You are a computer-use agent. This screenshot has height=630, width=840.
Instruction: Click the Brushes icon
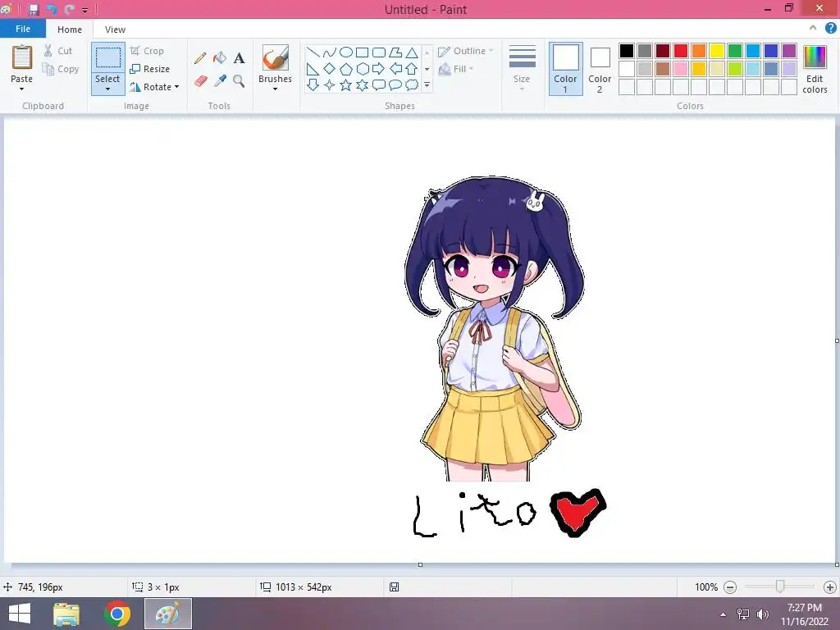(x=276, y=57)
